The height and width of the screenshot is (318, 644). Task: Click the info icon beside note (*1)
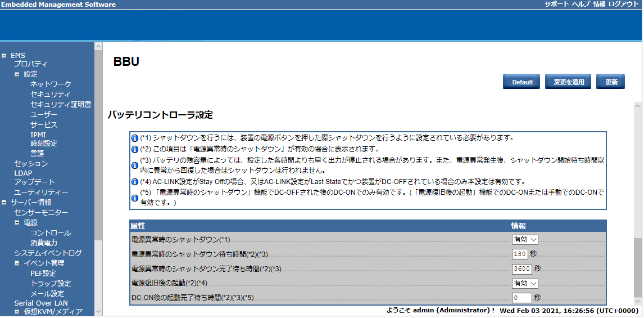135,138
